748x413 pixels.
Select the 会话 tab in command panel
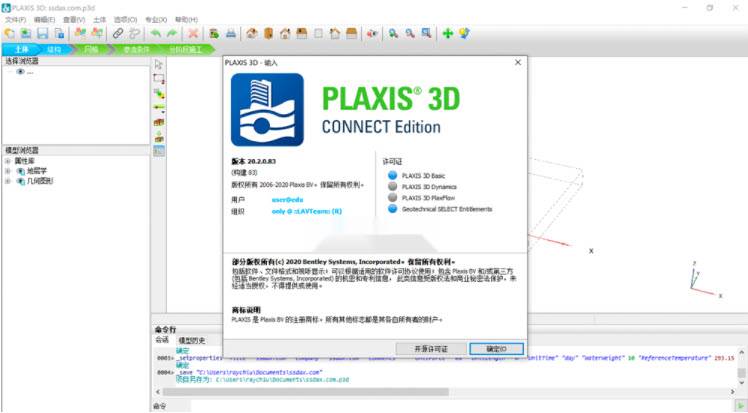tap(162, 340)
